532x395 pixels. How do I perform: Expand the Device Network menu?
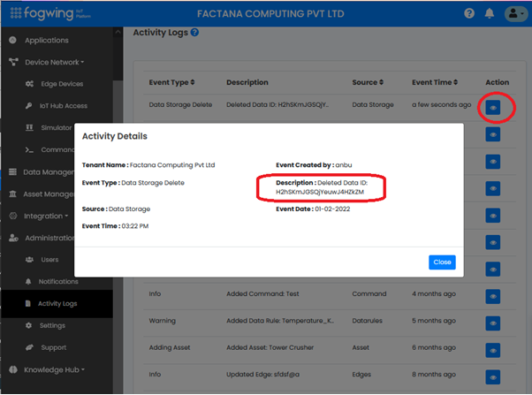pyautogui.click(x=54, y=62)
